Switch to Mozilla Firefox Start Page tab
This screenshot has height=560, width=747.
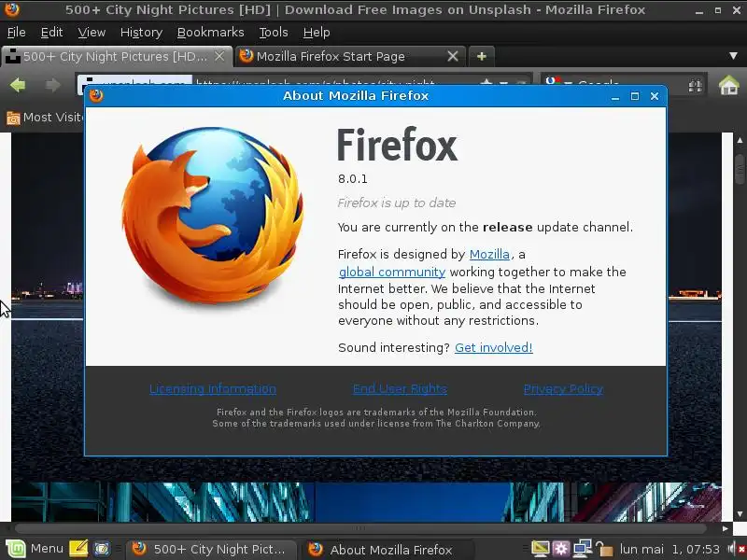pos(350,56)
